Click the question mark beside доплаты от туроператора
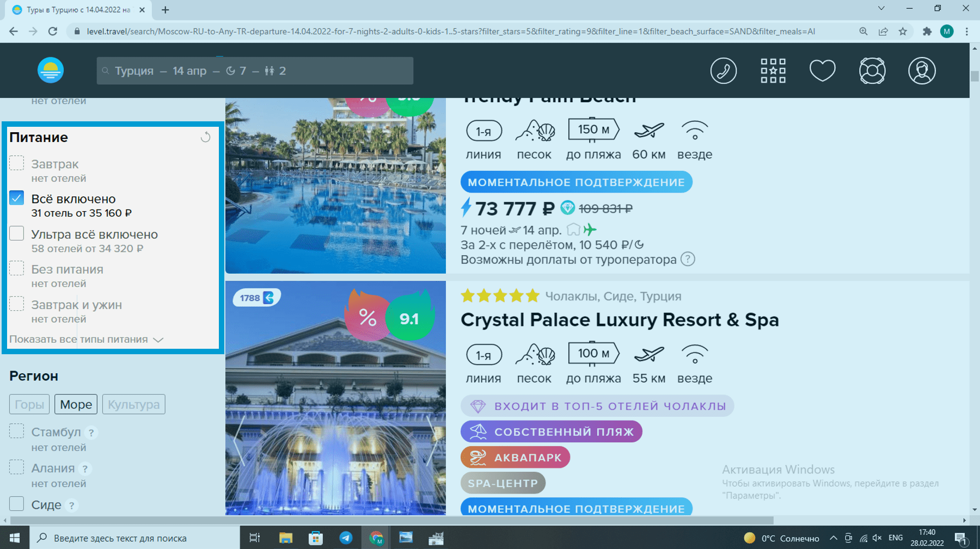Screen dimensions: 980x549 (x=688, y=260)
